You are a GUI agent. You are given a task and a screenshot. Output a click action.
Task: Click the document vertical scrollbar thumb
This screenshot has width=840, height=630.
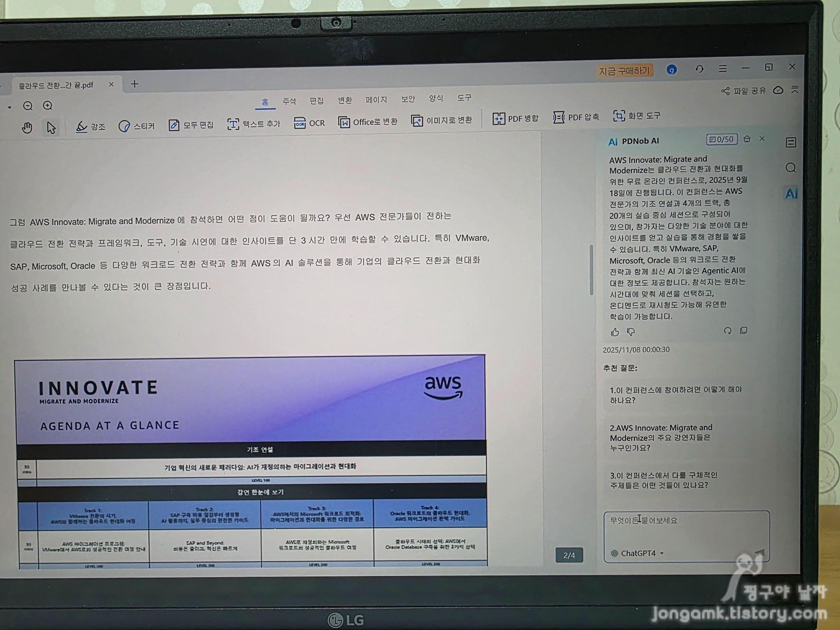592,270
